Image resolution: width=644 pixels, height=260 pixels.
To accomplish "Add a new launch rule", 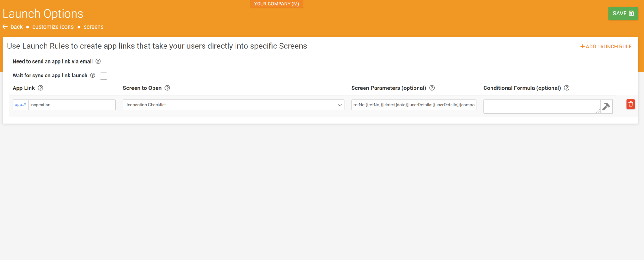I will pyautogui.click(x=606, y=47).
